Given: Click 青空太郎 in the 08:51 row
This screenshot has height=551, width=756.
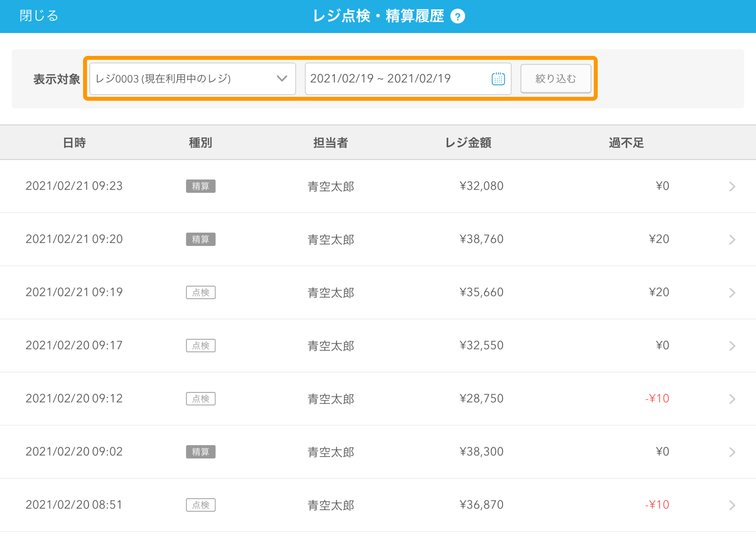Looking at the screenshot, I should (x=331, y=505).
